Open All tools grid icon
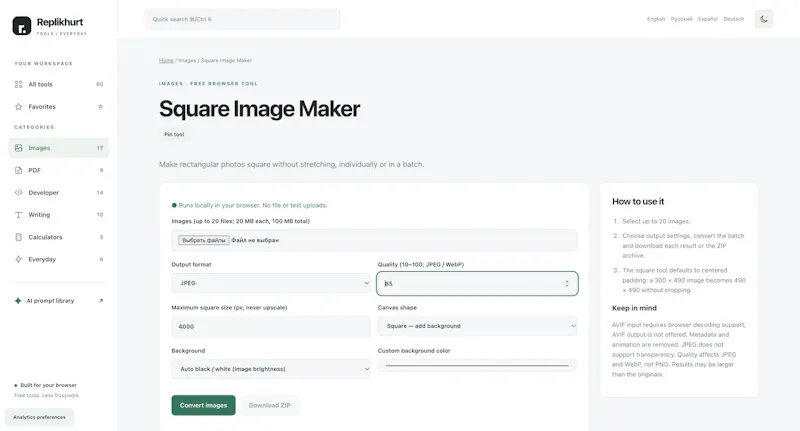This screenshot has width=800, height=431. 18,84
